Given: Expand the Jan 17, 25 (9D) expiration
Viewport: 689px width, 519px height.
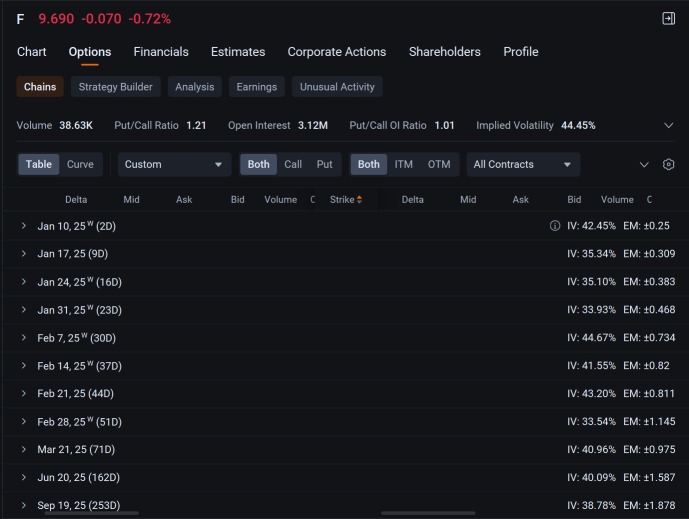Looking at the screenshot, I should coord(24,254).
